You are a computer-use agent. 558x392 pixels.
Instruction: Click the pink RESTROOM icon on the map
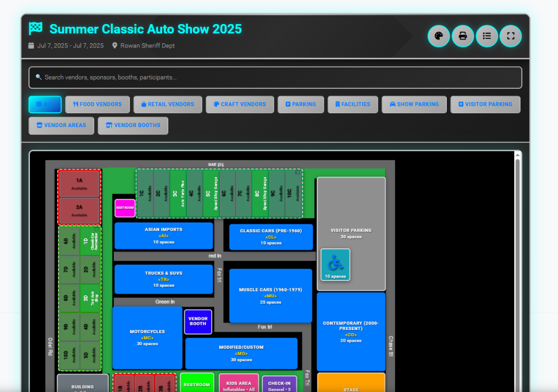point(125,208)
